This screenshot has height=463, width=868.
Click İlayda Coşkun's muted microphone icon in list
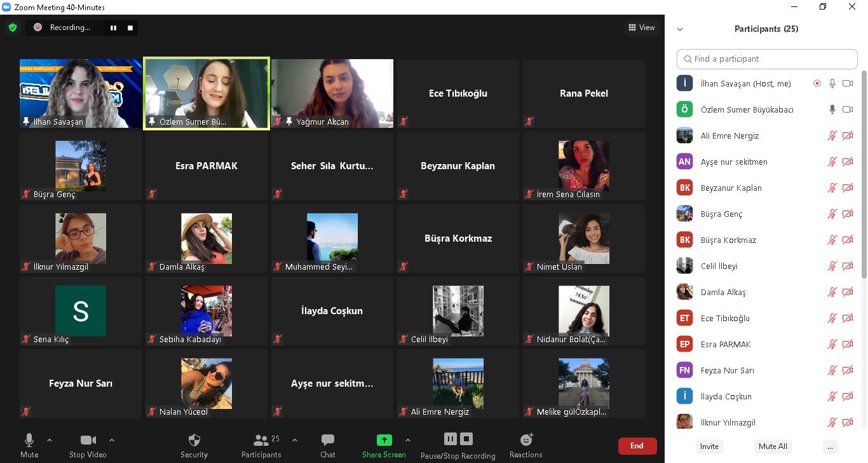tap(832, 396)
